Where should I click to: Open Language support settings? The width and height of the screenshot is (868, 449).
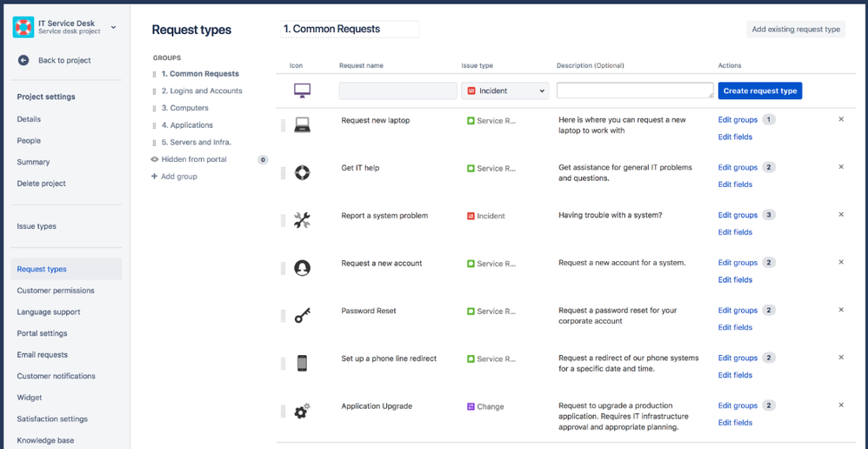49,312
